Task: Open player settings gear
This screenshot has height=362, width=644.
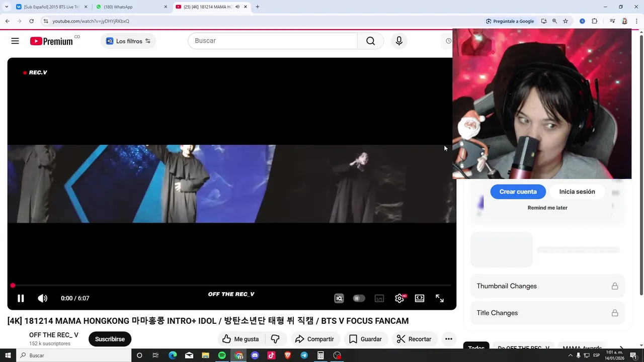Action: tap(399, 298)
